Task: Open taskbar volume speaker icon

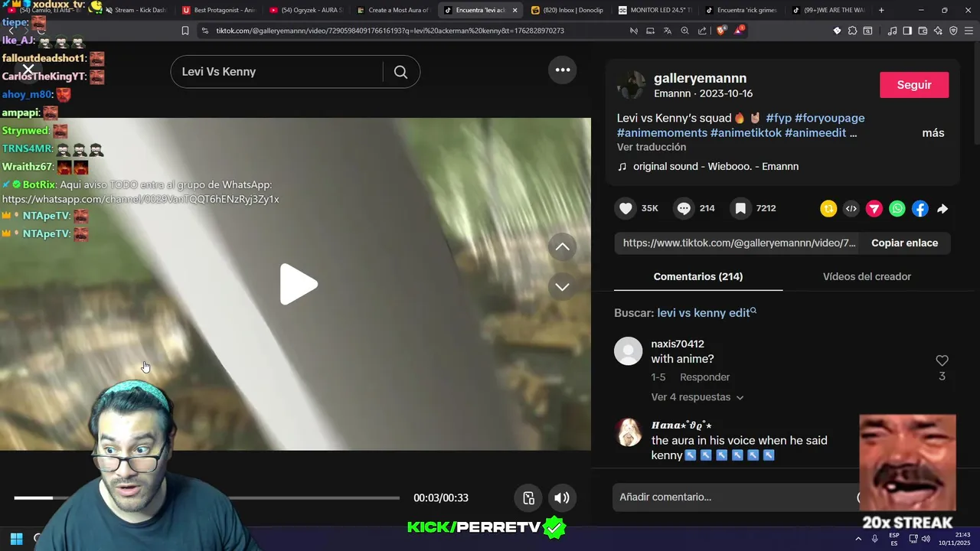Action: tap(925, 539)
